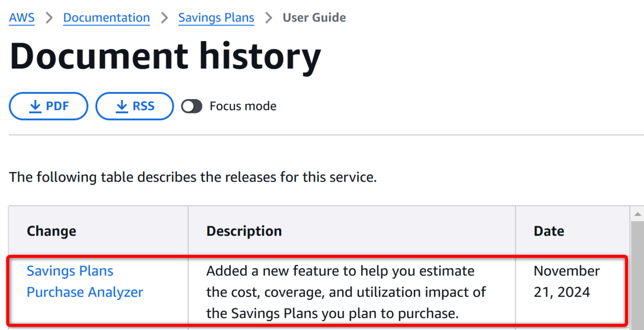Click the Document history heading

pos(165,56)
